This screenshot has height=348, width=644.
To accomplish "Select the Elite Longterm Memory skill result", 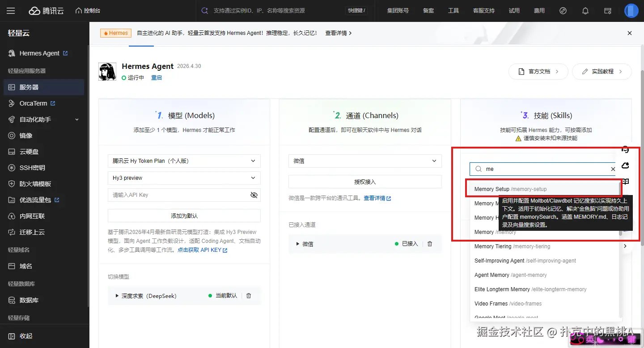I will (x=544, y=289).
